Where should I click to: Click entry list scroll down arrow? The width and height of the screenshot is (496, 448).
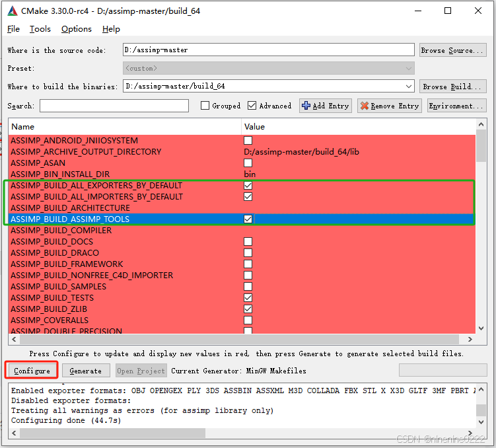(481, 328)
